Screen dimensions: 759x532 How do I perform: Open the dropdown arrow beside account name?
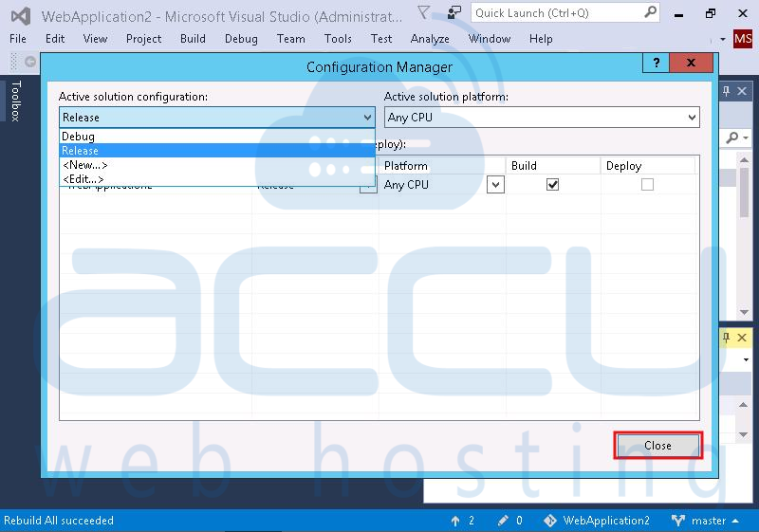coord(723,39)
